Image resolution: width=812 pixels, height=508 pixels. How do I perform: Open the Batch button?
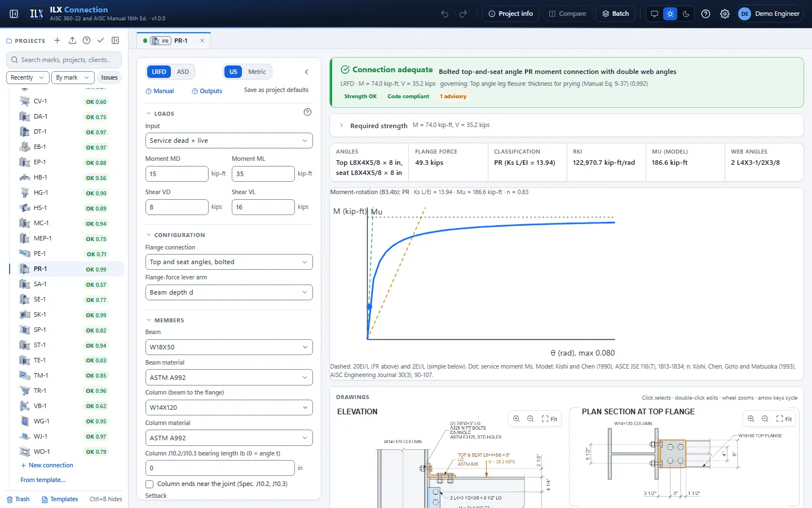[x=615, y=14]
